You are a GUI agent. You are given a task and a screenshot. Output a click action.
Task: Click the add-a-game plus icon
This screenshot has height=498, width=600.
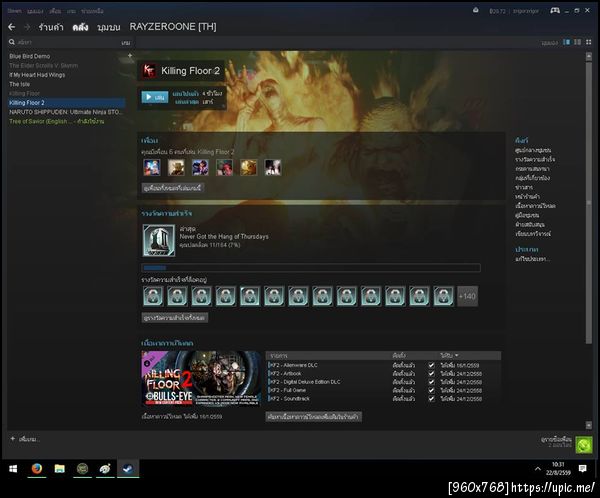tap(13, 439)
